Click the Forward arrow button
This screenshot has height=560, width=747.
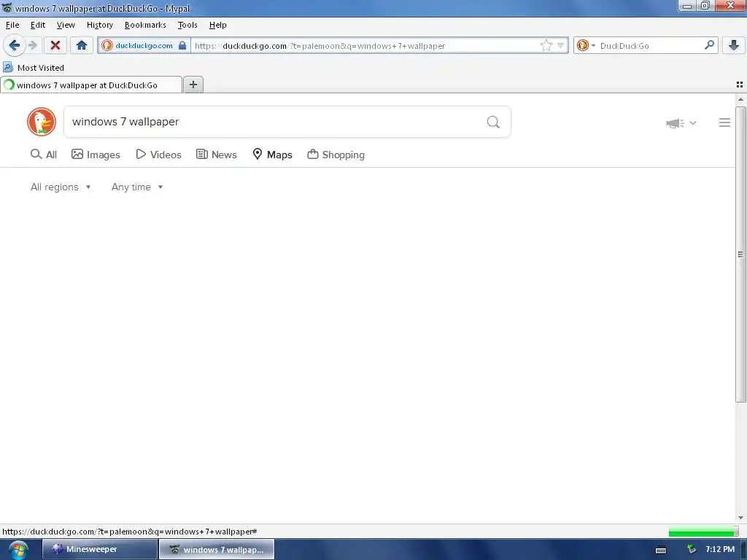(x=33, y=45)
